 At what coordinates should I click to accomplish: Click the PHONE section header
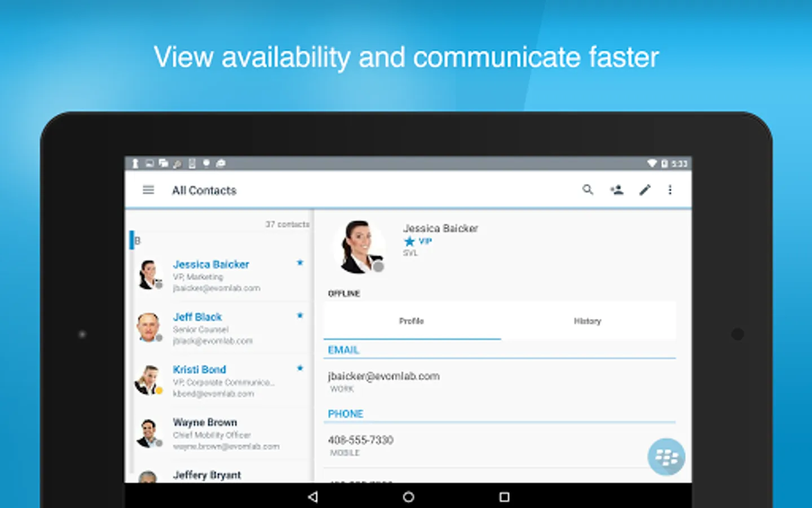346,414
